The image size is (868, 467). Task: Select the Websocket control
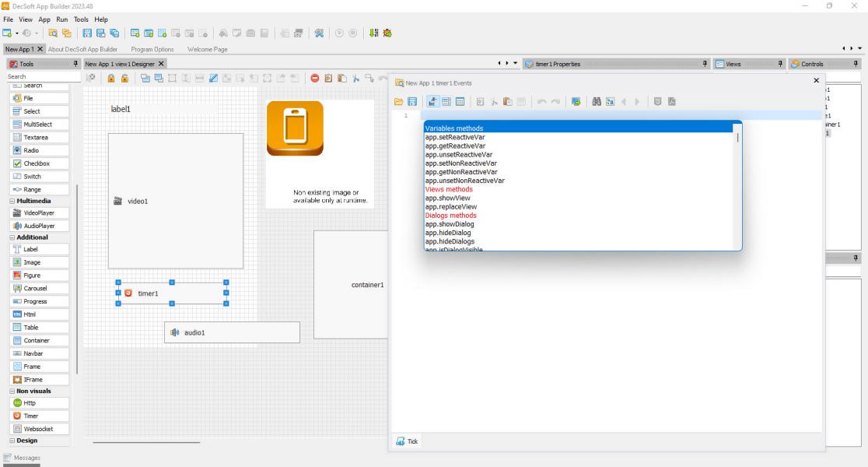click(x=39, y=429)
